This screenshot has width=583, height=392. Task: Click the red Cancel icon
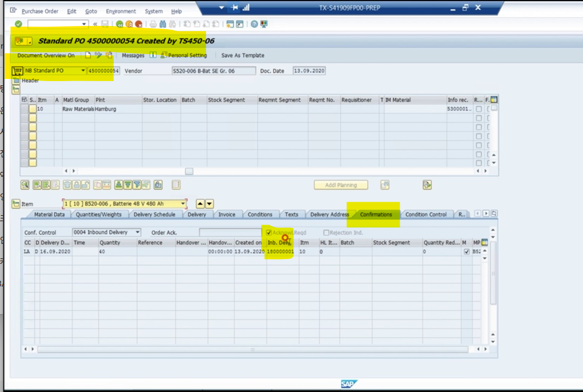click(138, 24)
